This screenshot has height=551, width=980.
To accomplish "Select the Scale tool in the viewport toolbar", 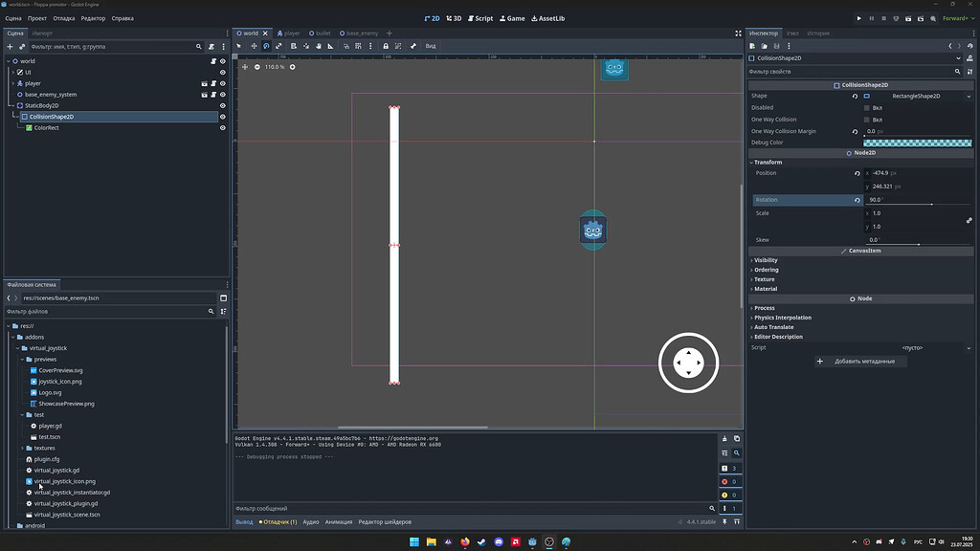I will pos(278,45).
